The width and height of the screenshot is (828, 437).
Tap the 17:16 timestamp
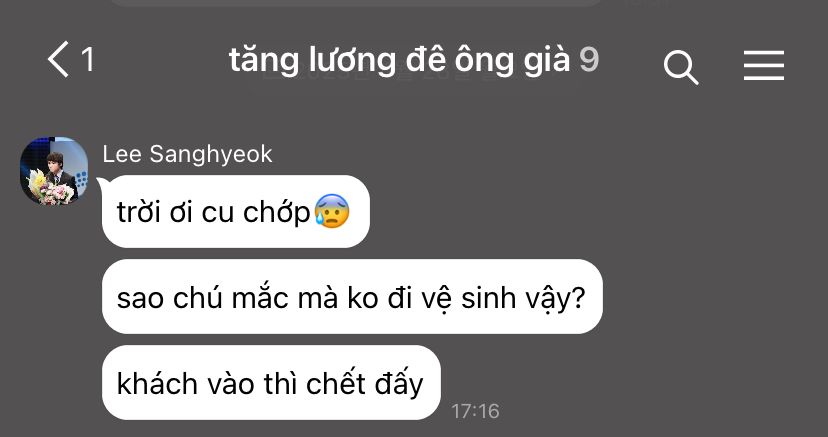click(x=475, y=411)
